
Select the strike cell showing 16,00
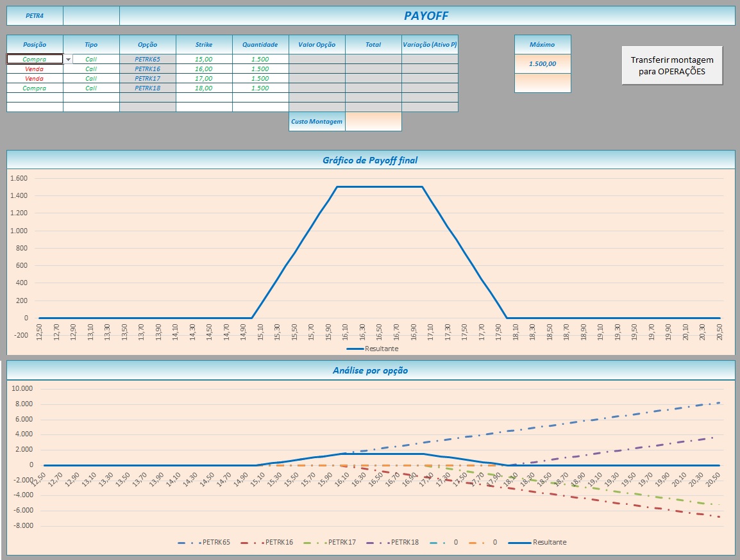click(204, 69)
